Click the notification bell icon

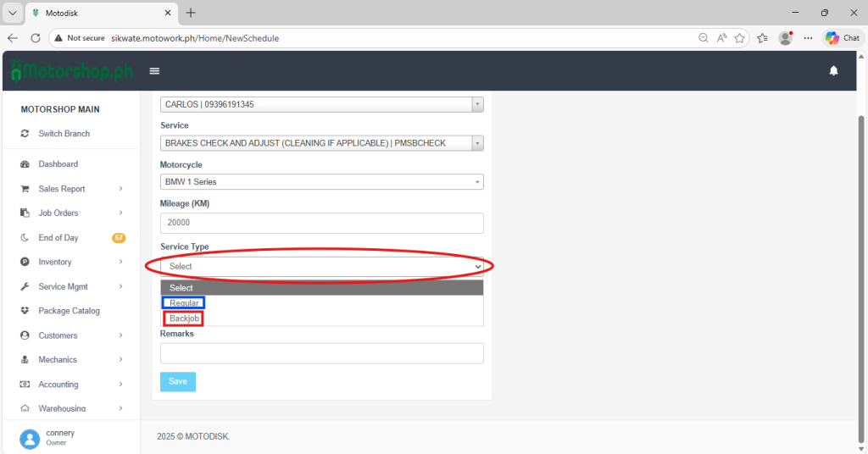[833, 71]
